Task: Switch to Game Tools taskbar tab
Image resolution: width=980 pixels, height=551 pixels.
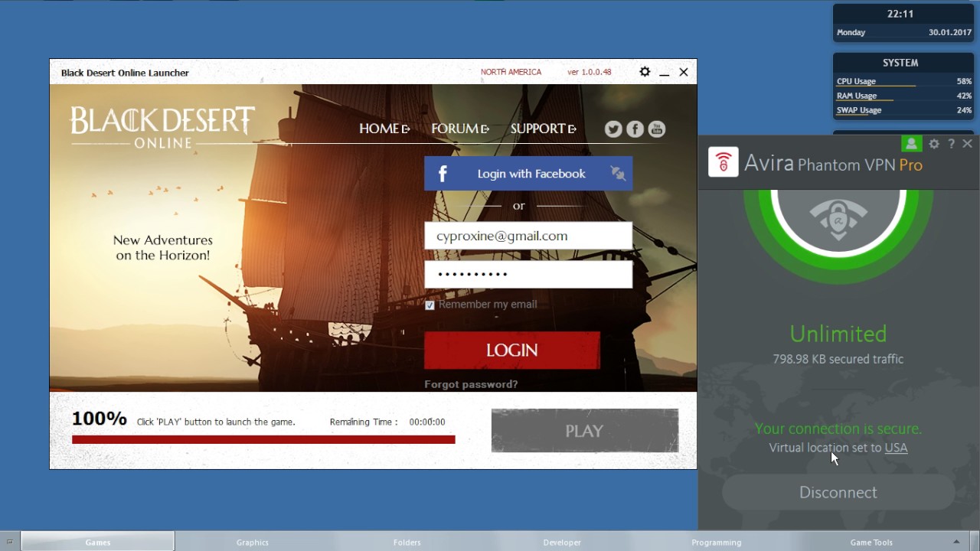Action: [x=871, y=542]
